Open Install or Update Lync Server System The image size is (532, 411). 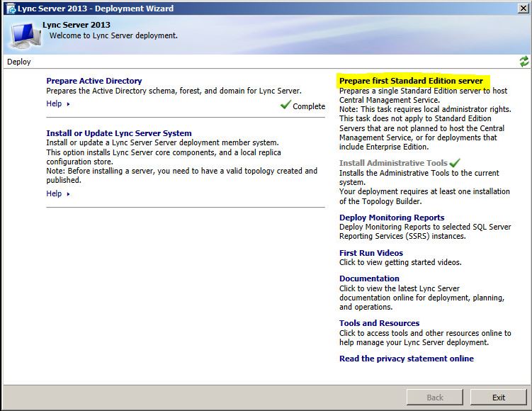(119, 133)
